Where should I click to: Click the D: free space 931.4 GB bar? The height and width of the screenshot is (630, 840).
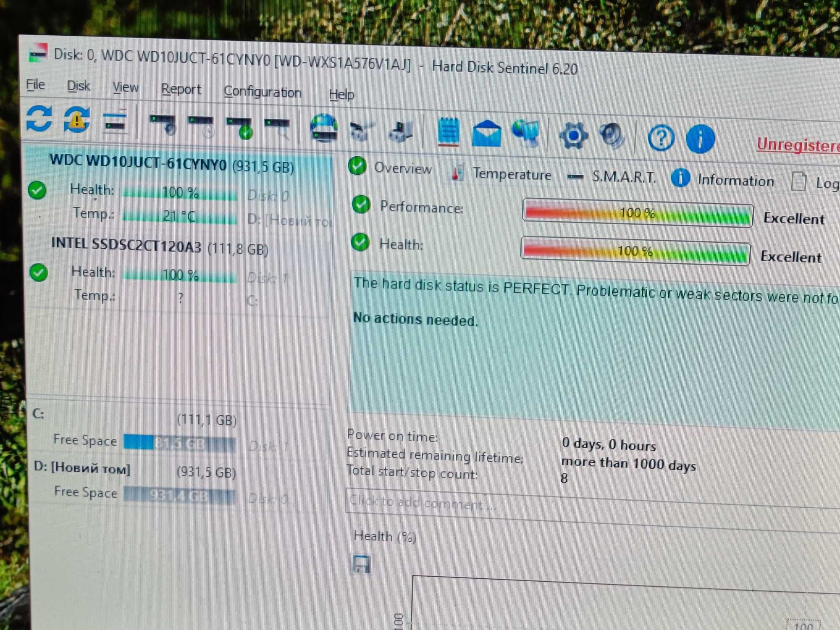(x=179, y=496)
